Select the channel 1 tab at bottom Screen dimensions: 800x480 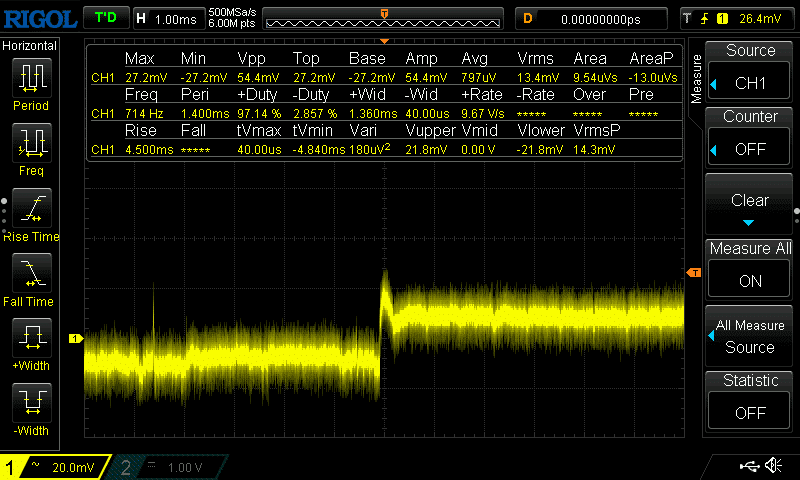(55, 467)
